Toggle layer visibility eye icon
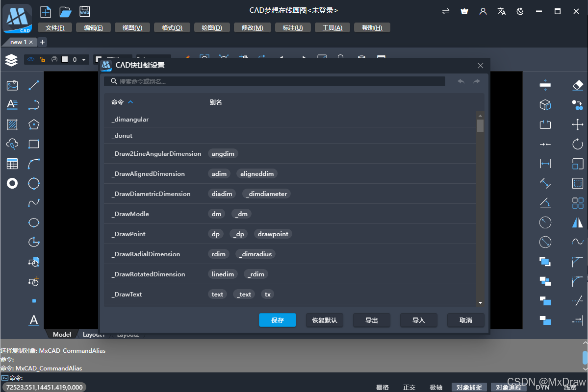The height and width of the screenshot is (392, 588). pyautogui.click(x=31, y=60)
